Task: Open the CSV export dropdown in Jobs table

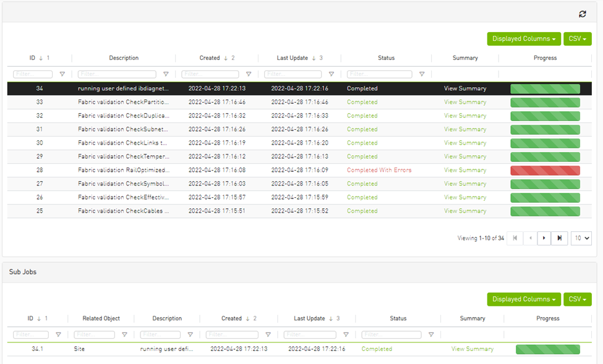Action: pos(577,39)
